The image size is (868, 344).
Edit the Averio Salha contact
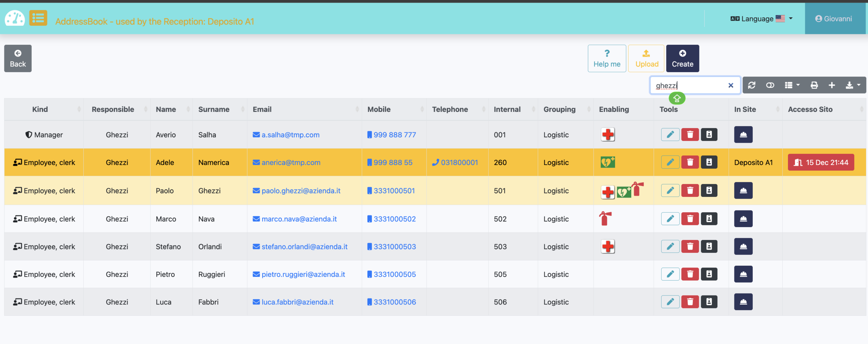coord(670,135)
